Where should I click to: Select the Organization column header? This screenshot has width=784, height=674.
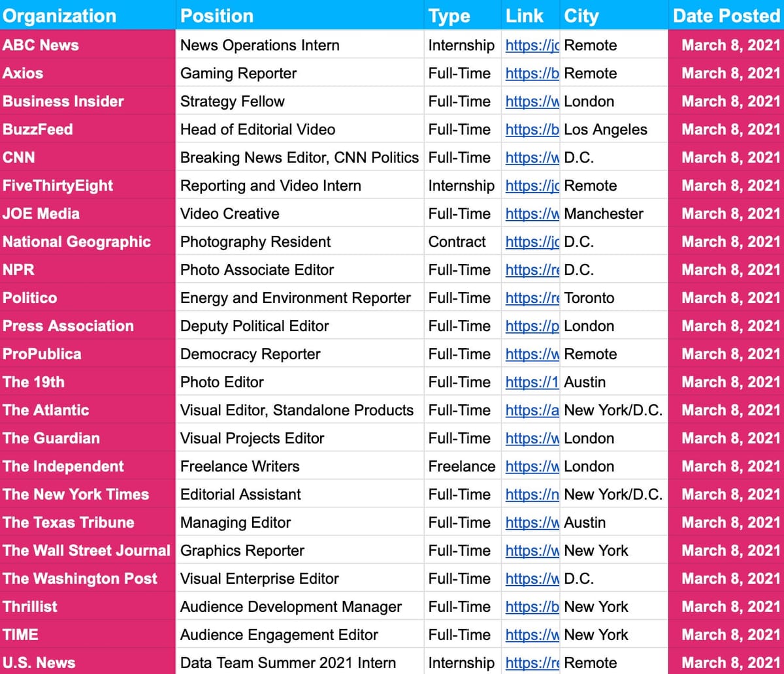tap(59, 16)
